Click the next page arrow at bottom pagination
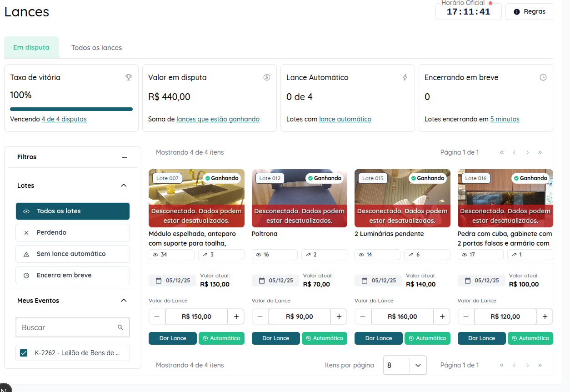This screenshot has height=392, width=570. [x=527, y=365]
